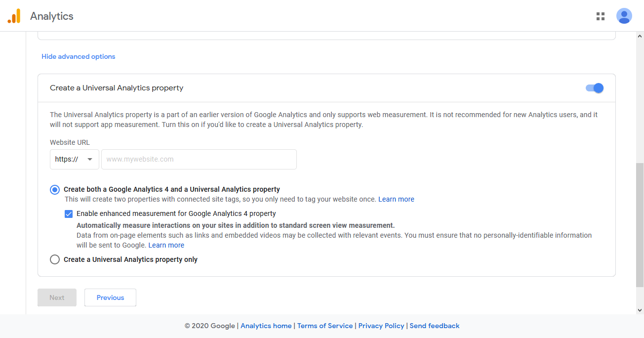Click the disabled Next button
The width and height of the screenshot is (644, 338).
(57, 297)
